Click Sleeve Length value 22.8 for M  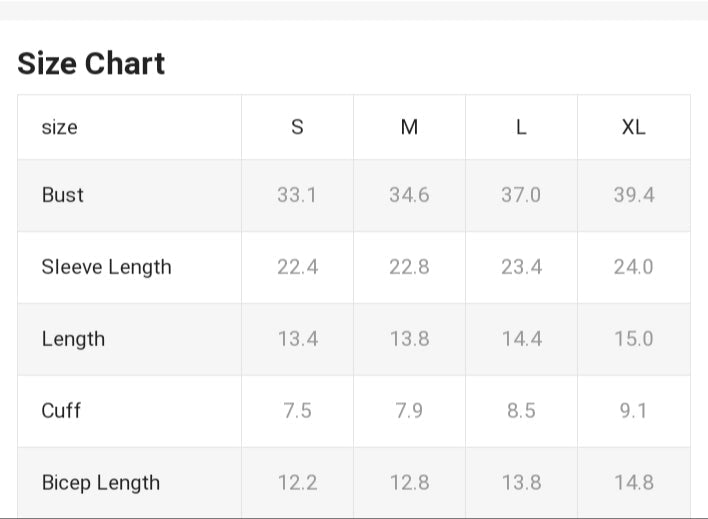tap(409, 267)
